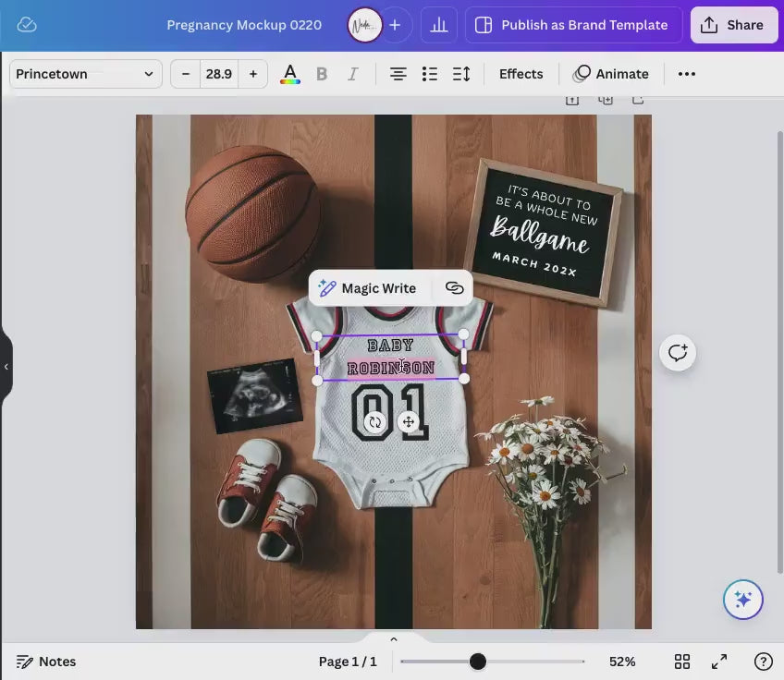The image size is (784, 680).
Task: Click Publish as Brand Template
Action: [572, 25]
